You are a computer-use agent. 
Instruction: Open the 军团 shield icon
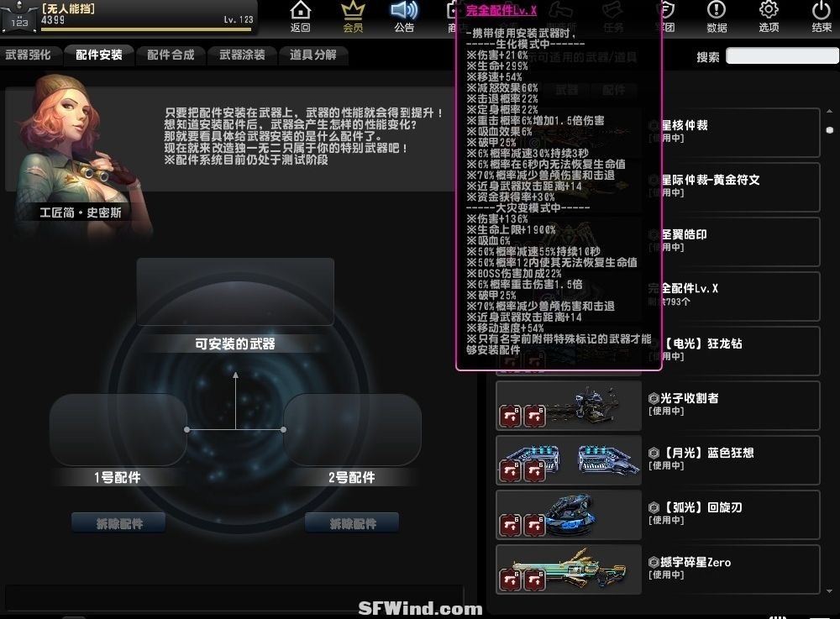coord(668,17)
